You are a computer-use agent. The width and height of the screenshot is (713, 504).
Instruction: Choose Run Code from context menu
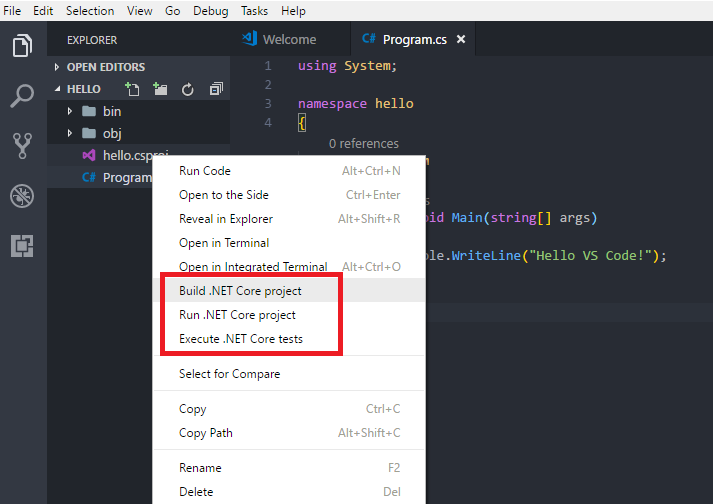pos(290,171)
